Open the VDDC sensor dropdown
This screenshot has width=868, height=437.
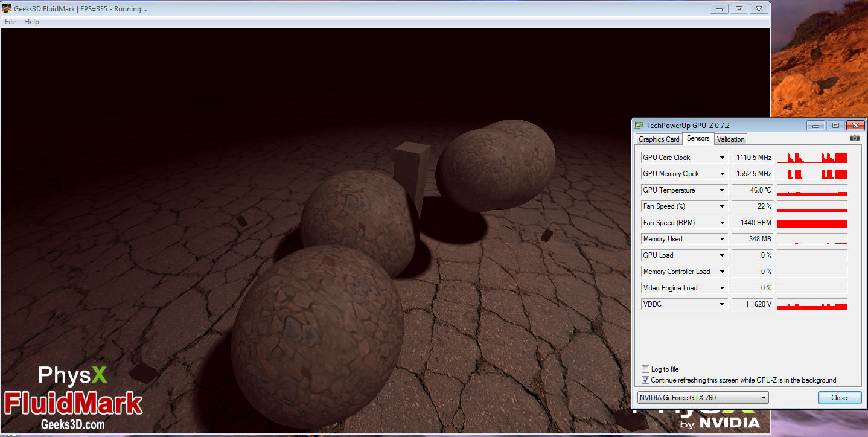pyautogui.click(x=722, y=304)
